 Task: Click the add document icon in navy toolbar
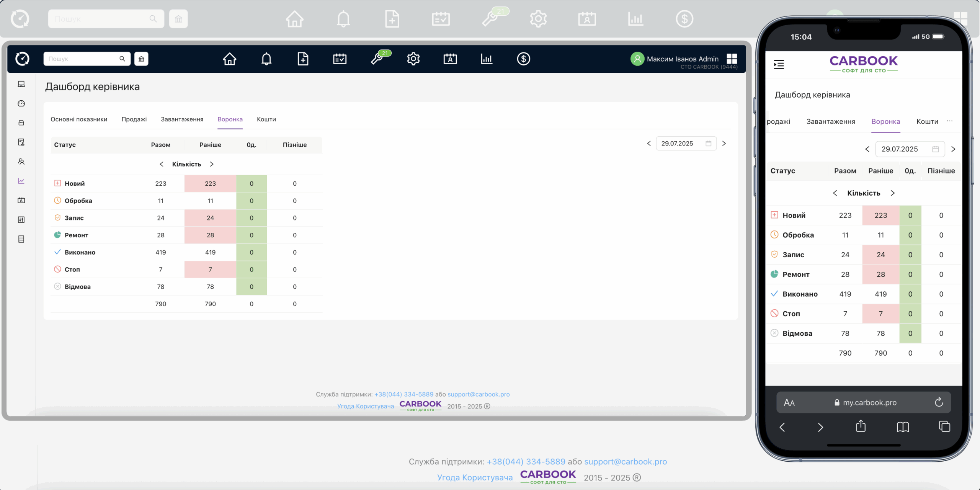(x=303, y=59)
